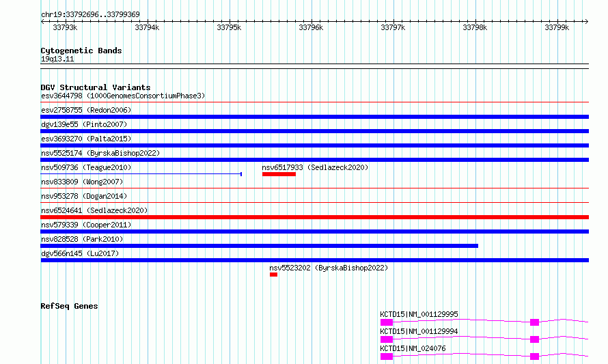Click the nsv5525174 (ByrskaBishop2022) blue bar

pyautogui.click(x=314, y=160)
